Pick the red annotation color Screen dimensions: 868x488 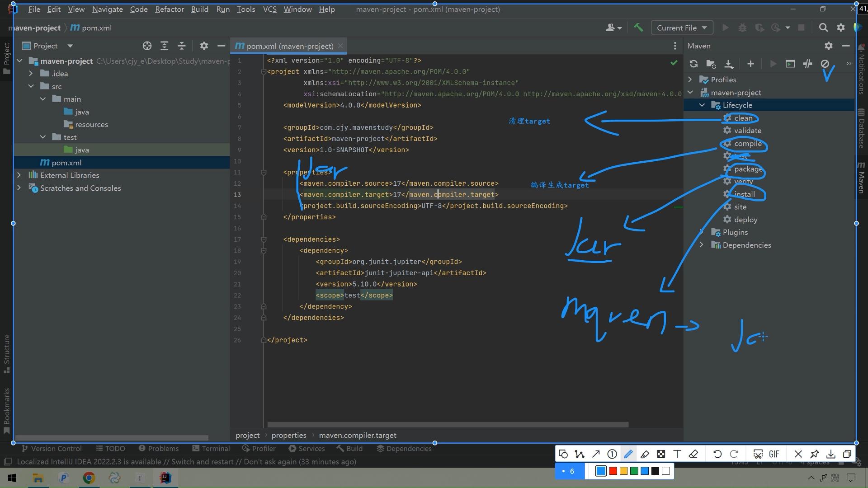click(613, 471)
